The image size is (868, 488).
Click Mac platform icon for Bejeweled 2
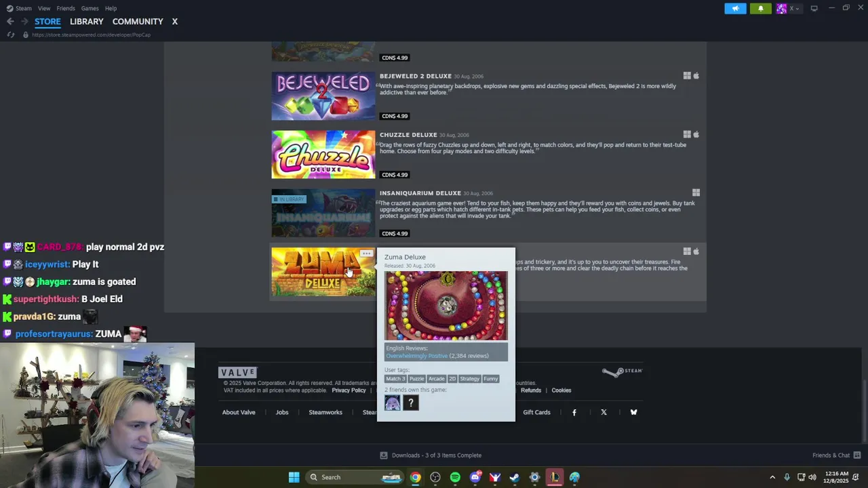coord(696,76)
